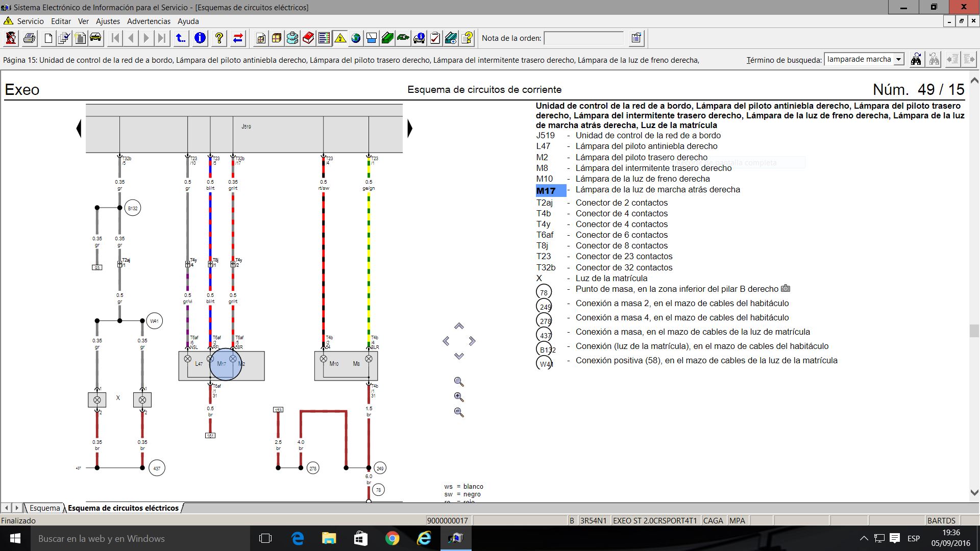
Task: Click the printer icon in the toolbar
Action: coord(29,38)
